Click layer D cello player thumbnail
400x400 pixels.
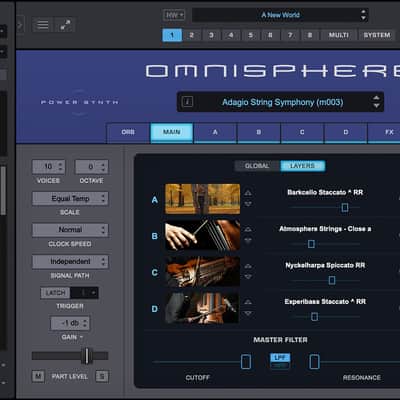[203, 308]
